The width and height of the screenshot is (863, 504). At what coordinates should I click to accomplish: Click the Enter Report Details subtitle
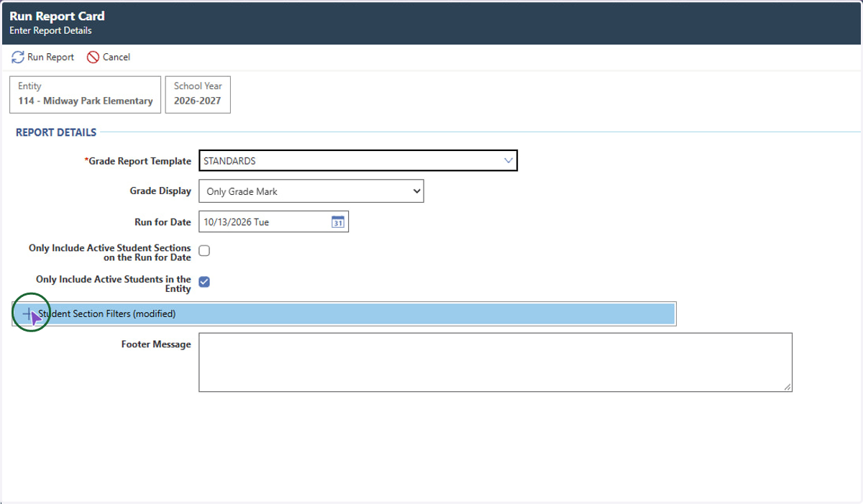[x=50, y=31]
